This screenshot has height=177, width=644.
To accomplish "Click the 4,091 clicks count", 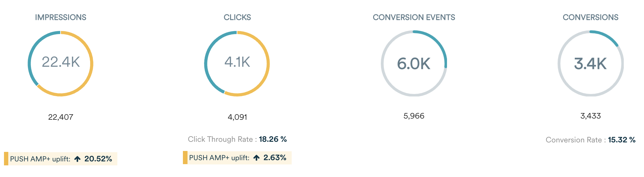I will [237, 117].
